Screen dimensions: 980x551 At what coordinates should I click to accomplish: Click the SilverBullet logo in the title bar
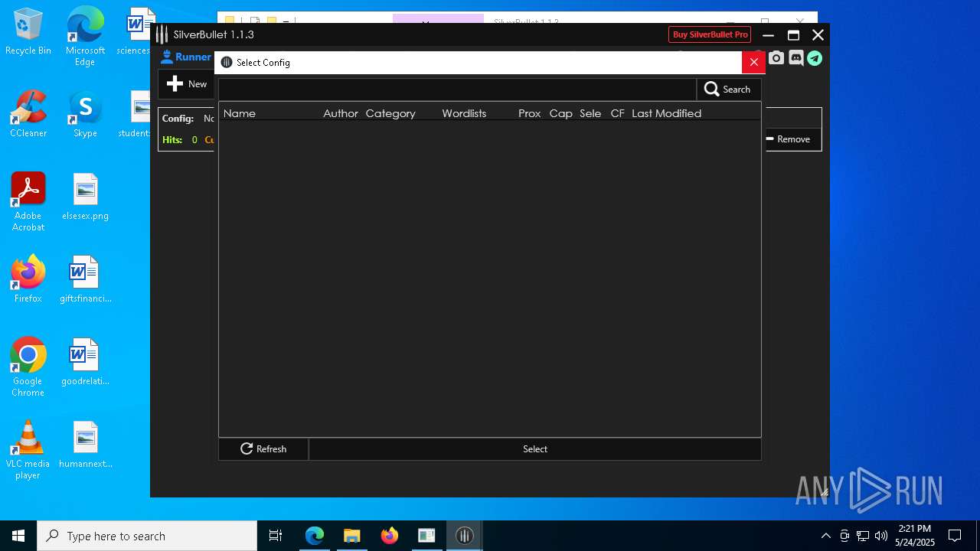(x=162, y=34)
